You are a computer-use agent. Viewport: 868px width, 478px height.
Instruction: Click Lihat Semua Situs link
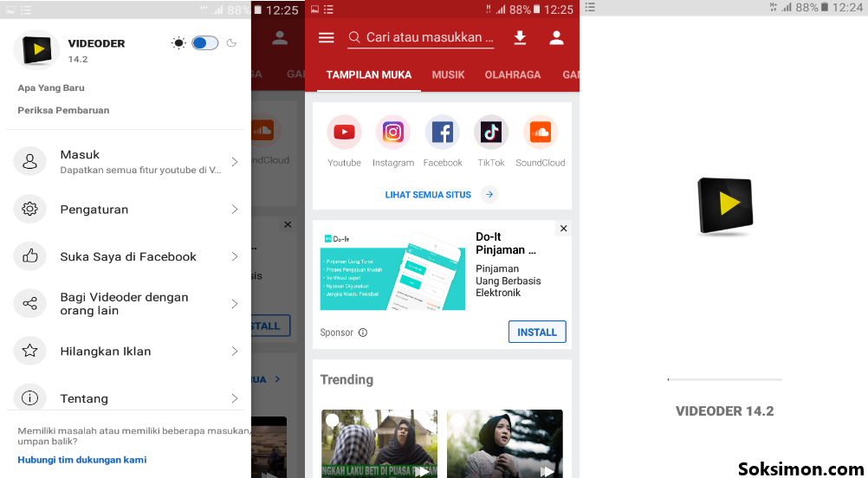[x=428, y=195]
